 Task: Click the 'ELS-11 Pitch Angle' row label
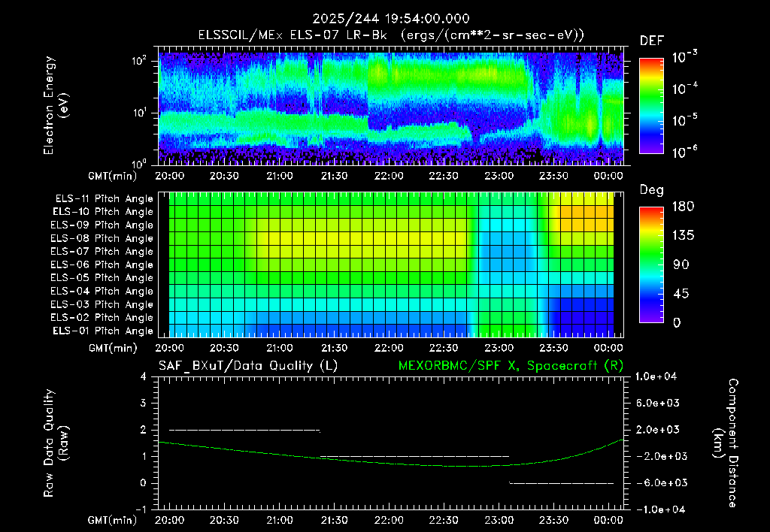coord(104,199)
